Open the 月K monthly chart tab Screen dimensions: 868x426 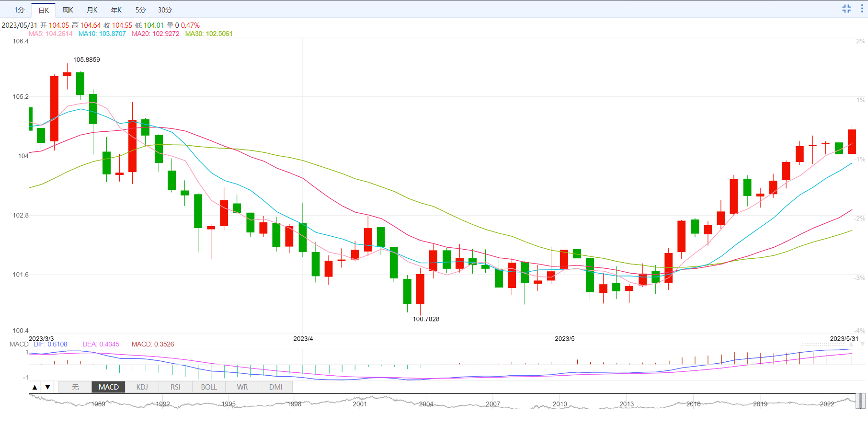click(92, 10)
